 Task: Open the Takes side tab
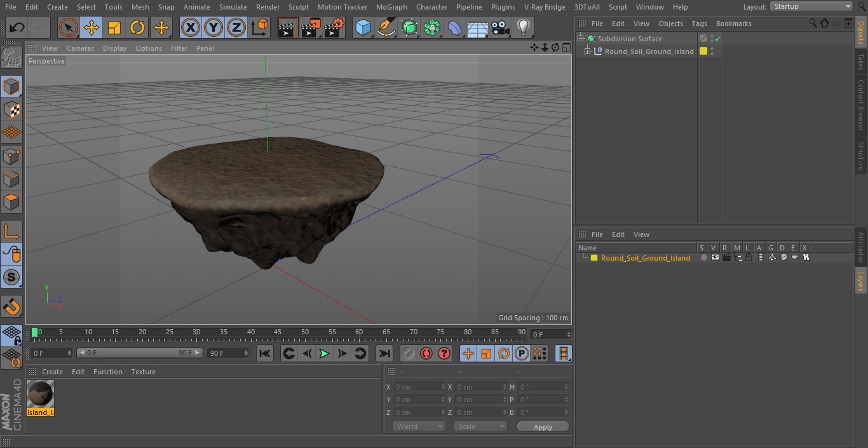click(x=861, y=62)
